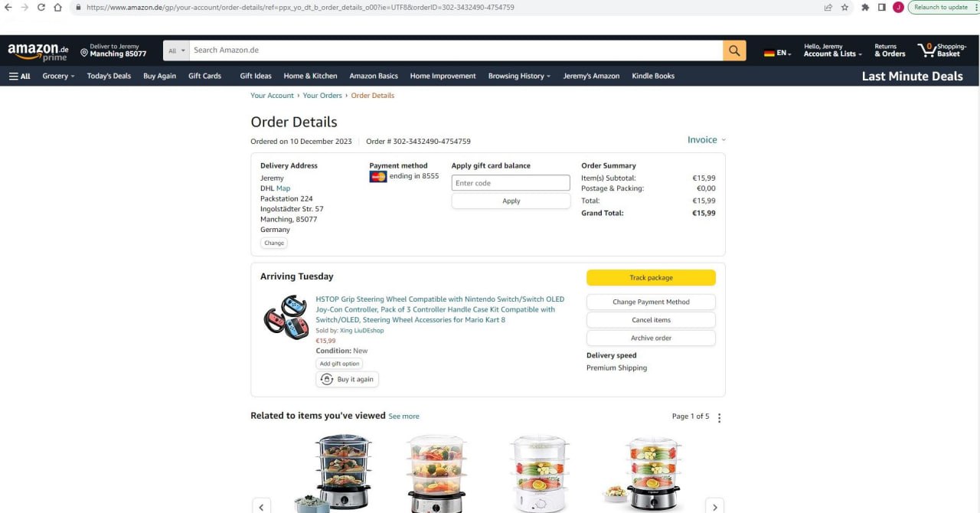Viewport: 980px width, 513px height.
Task: Expand the Invoice dropdown
Action: pos(707,140)
